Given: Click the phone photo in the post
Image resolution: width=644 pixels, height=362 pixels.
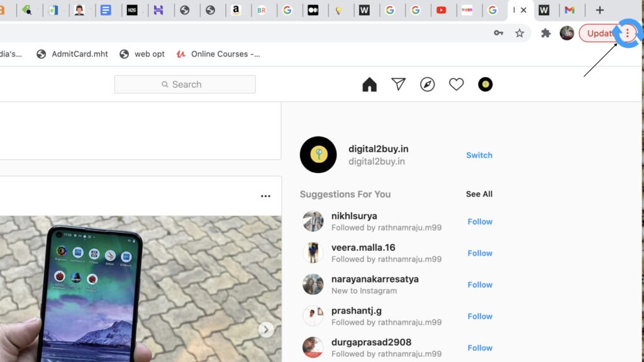Looking at the screenshot, I should (x=140, y=289).
